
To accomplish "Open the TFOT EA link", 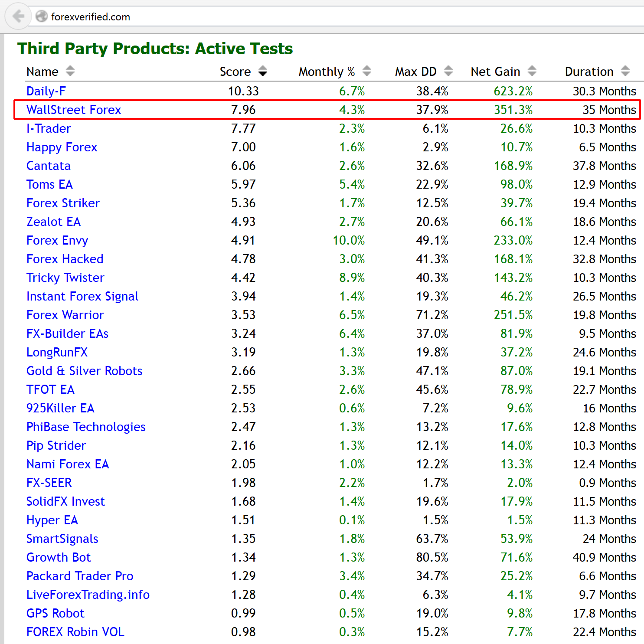I will (x=50, y=389).
